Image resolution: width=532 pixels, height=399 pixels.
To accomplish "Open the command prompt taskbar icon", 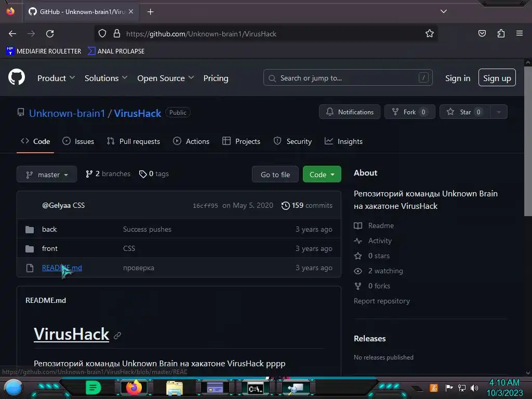I will pos(255,389).
